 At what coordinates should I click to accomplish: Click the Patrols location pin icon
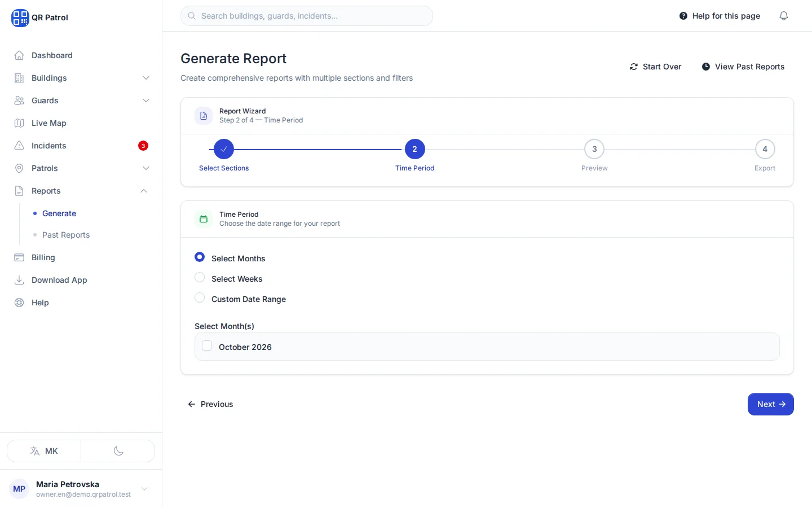click(19, 168)
